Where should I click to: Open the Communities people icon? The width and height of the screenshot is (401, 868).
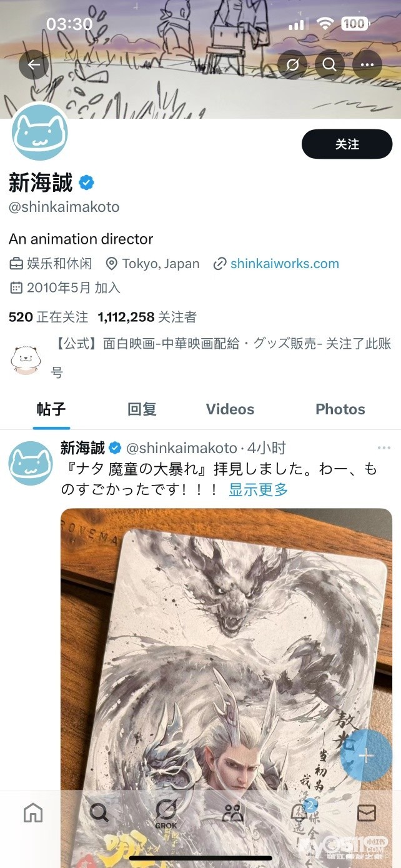[233, 812]
